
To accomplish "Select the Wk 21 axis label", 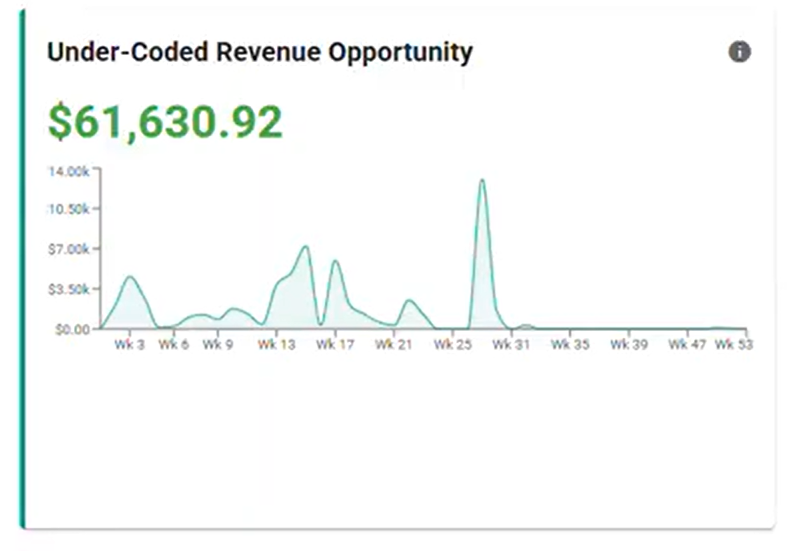I will click(x=394, y=344).
